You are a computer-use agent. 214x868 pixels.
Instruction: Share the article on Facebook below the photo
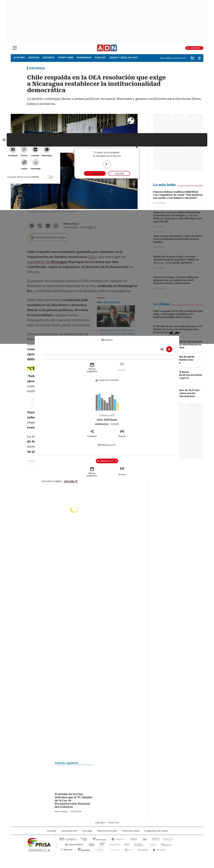32,226
